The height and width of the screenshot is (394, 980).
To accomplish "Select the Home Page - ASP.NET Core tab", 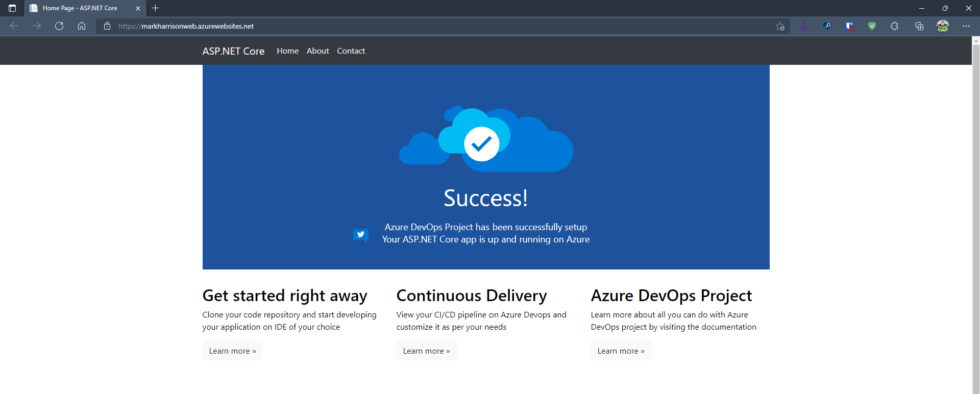I will (x=80, y=8).
